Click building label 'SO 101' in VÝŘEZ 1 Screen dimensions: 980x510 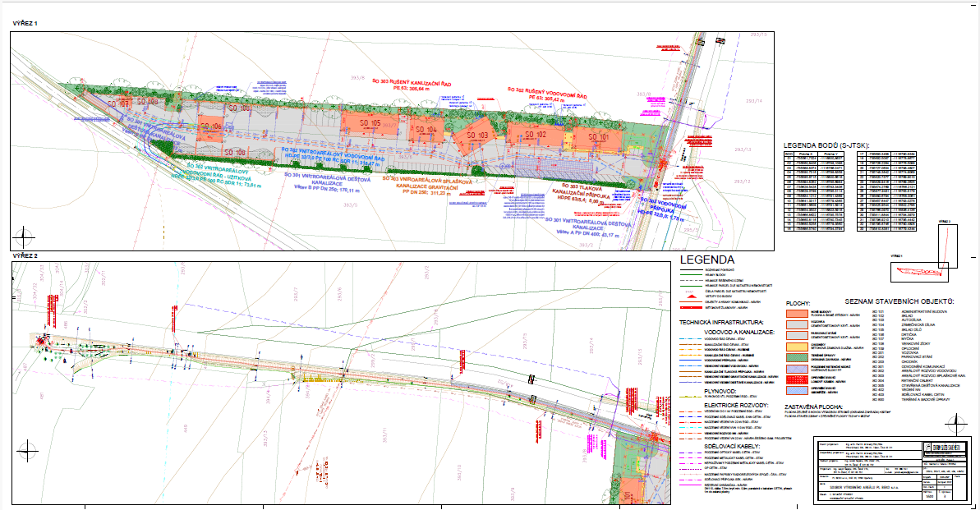point(598,137)
